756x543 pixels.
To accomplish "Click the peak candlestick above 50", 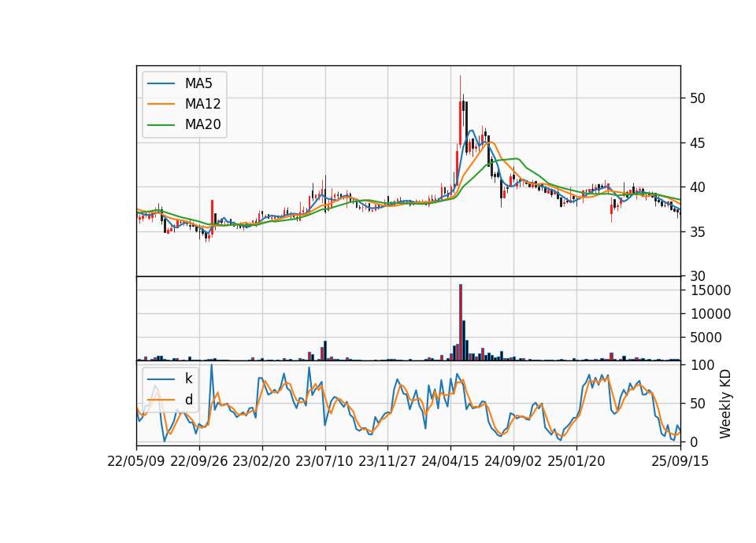I will 461,110.
